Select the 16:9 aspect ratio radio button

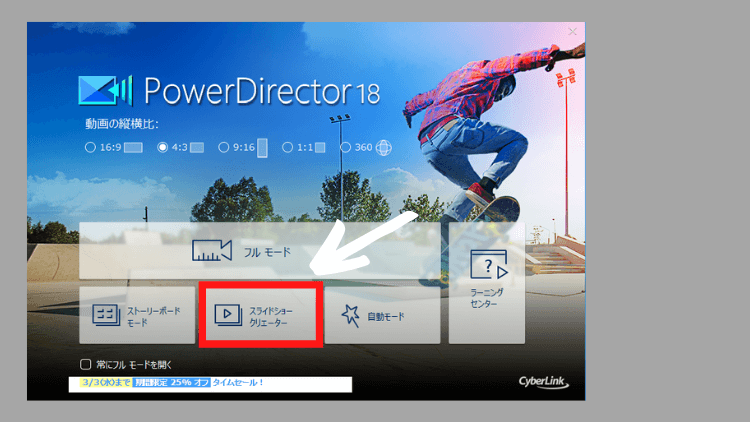click(x=90, y=147)
